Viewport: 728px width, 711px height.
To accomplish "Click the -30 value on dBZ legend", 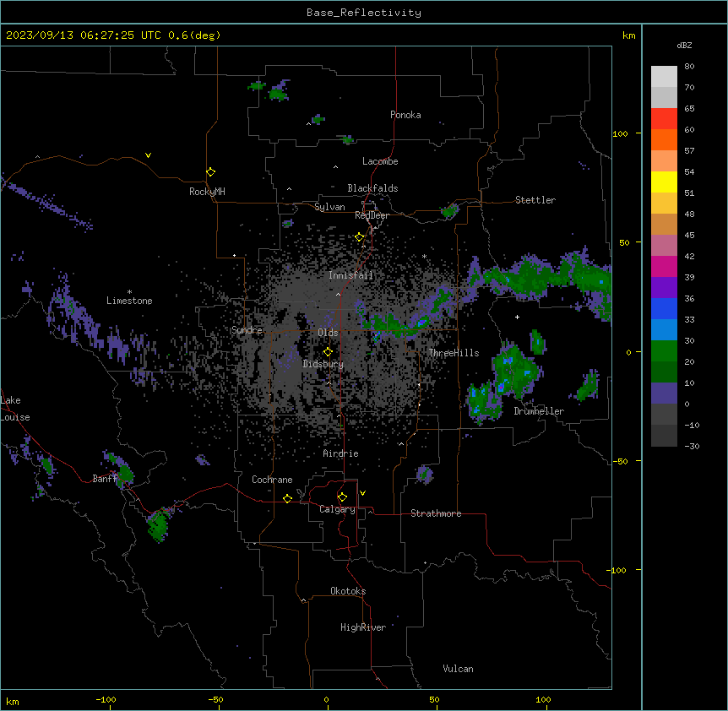I will (x=692, y=446).
